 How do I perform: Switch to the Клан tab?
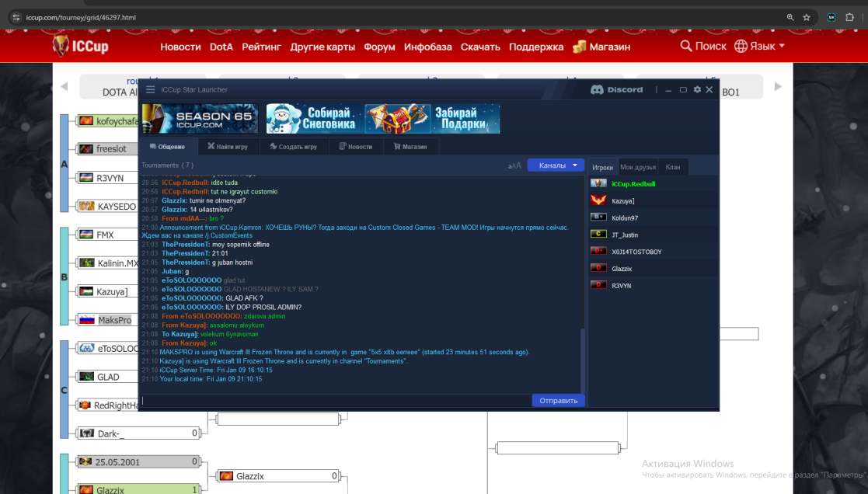click(673, 167)
